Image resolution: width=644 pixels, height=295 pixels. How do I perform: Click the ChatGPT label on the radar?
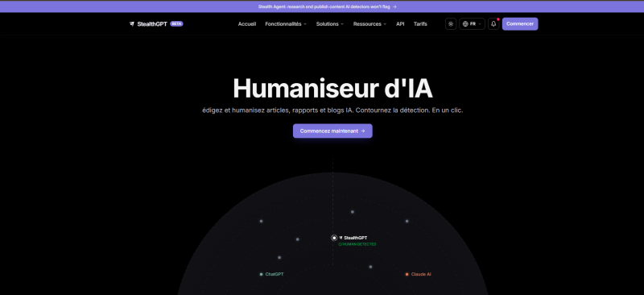275,274
